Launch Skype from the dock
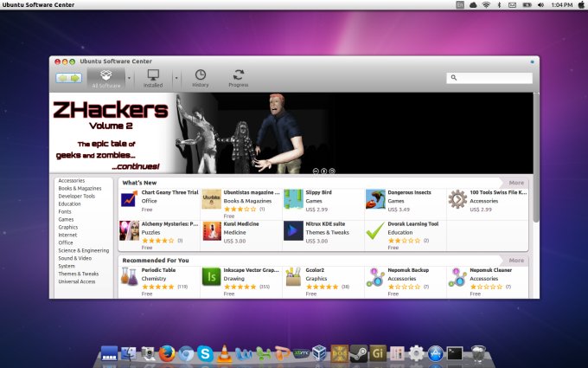Image resolution: width=588 pixels, height=368 pixels. (205, 353)
